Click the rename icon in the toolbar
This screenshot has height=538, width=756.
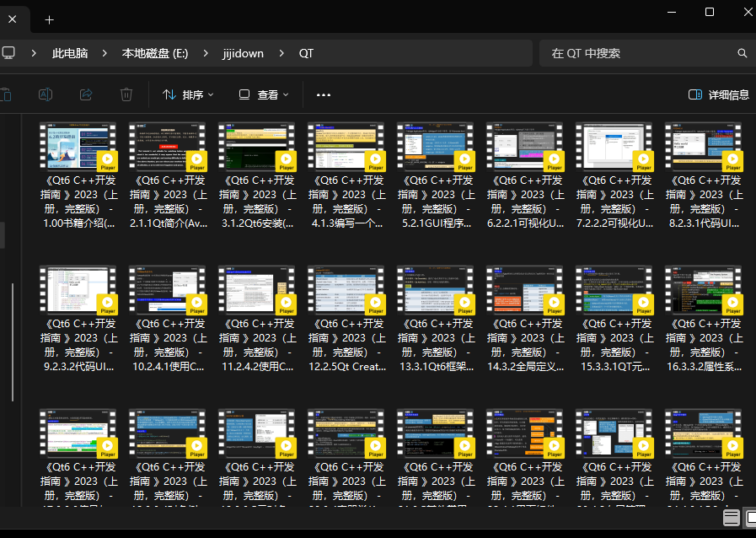point(46,94)
